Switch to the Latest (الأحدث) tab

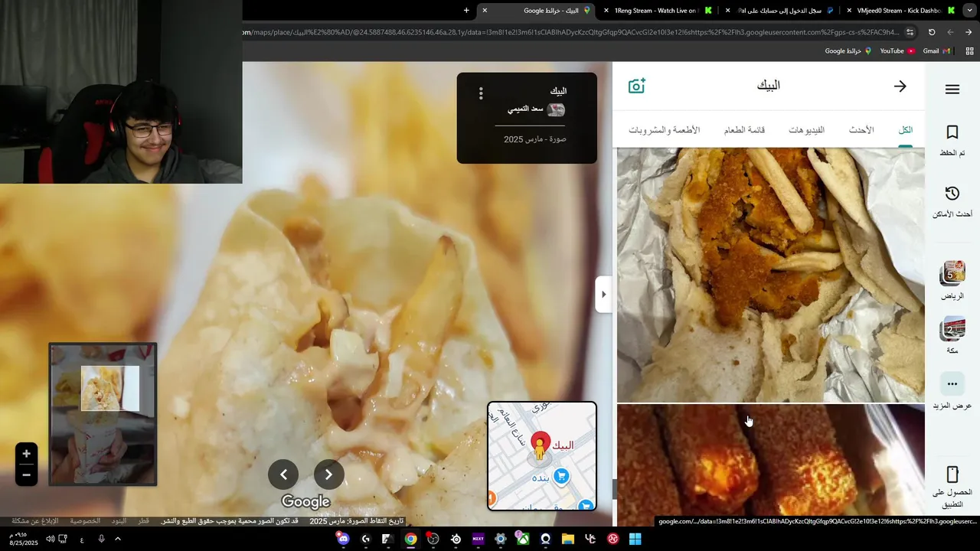point(861,130)
